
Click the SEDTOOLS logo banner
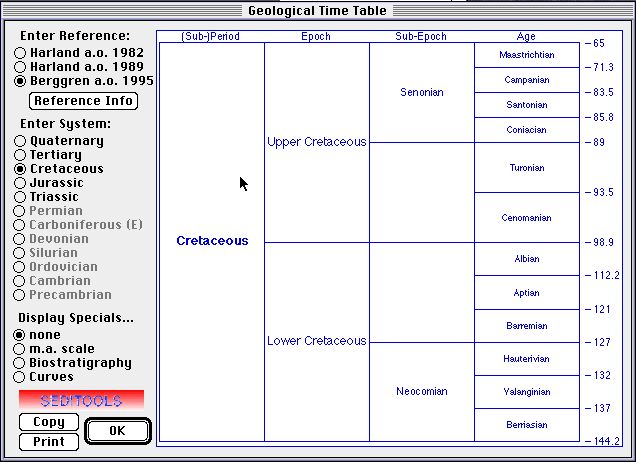[81, 400]
